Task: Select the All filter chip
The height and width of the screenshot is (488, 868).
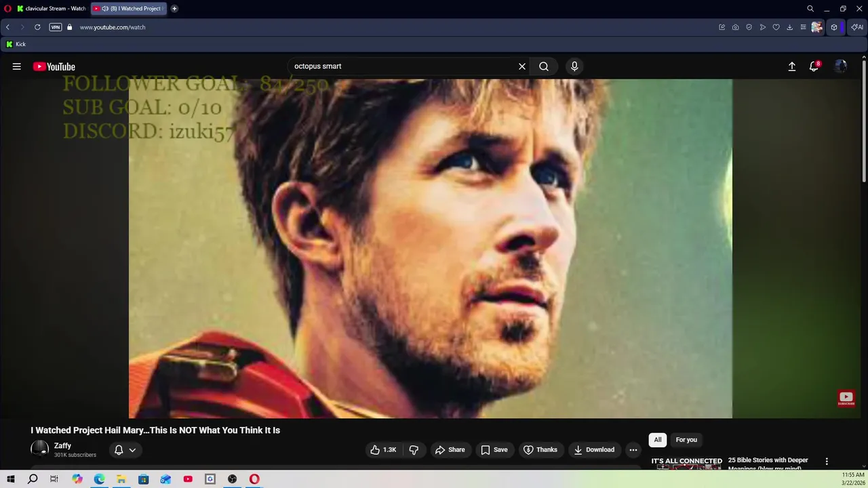Action: 658,440
